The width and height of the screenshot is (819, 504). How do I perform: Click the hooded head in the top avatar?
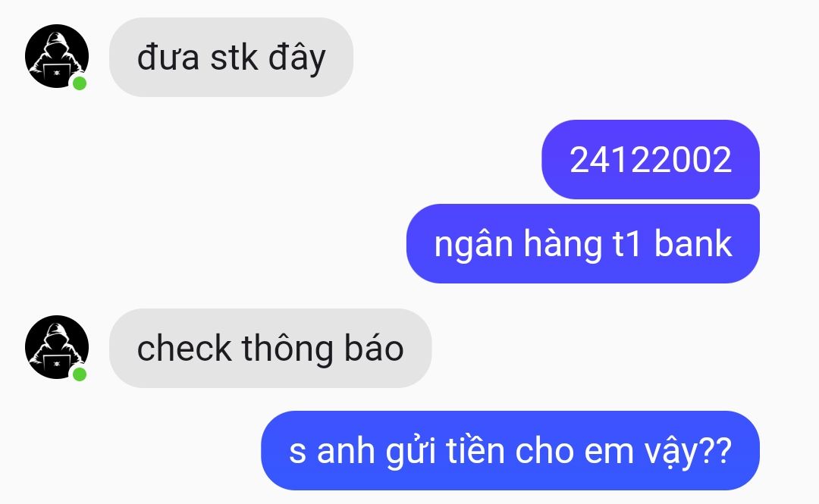[56, 46]
